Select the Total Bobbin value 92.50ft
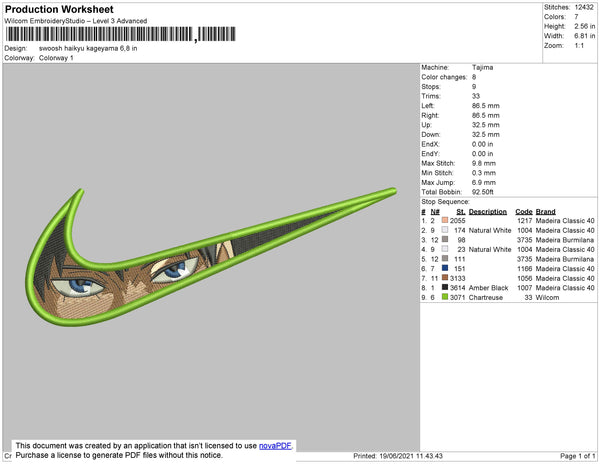The width and height of the screenshot is (600, 464). 483,192
